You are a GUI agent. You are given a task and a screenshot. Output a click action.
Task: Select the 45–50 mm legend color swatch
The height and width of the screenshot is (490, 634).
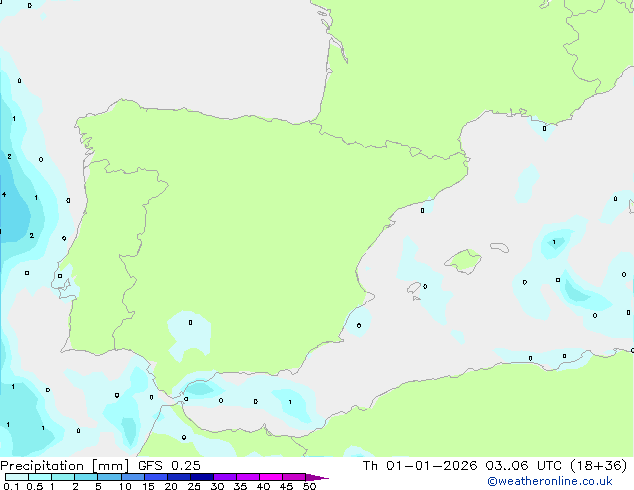pos(294,477)
